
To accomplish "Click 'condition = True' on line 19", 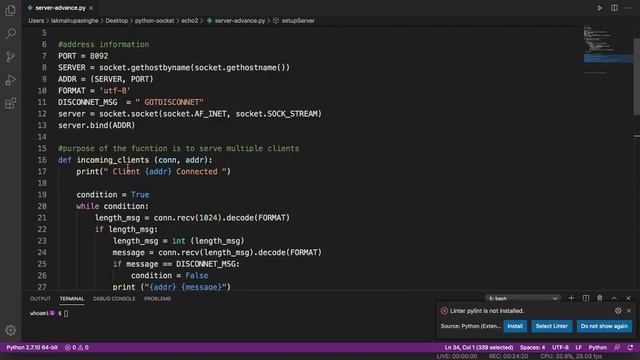I will pyautogui.click(x=113, y=195).
